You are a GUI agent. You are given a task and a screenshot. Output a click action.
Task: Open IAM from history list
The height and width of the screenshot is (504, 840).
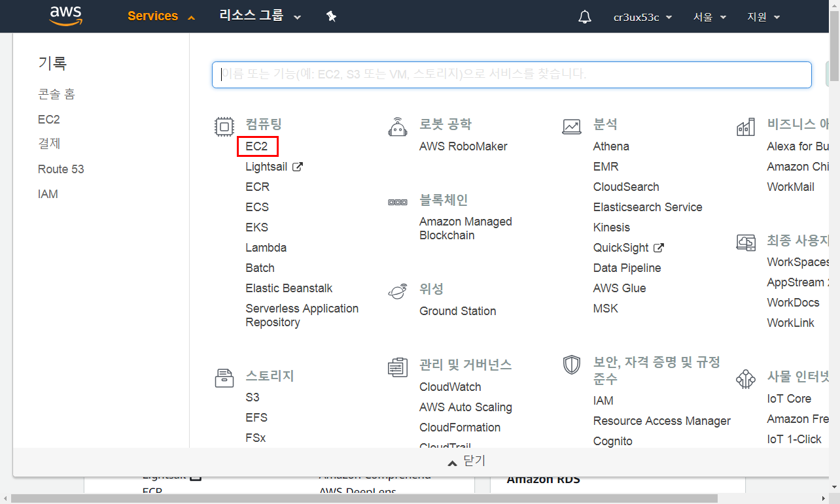(x=48, y=194)
